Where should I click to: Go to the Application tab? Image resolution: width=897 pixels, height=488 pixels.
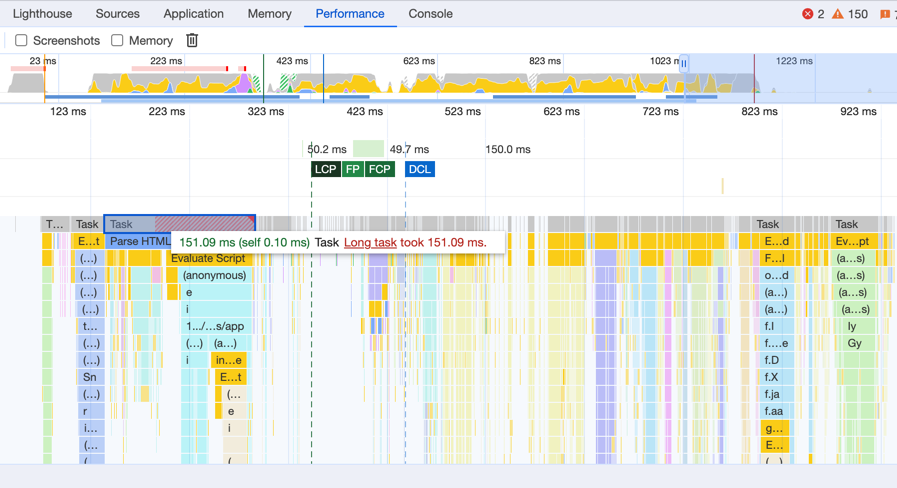point(193,14)
